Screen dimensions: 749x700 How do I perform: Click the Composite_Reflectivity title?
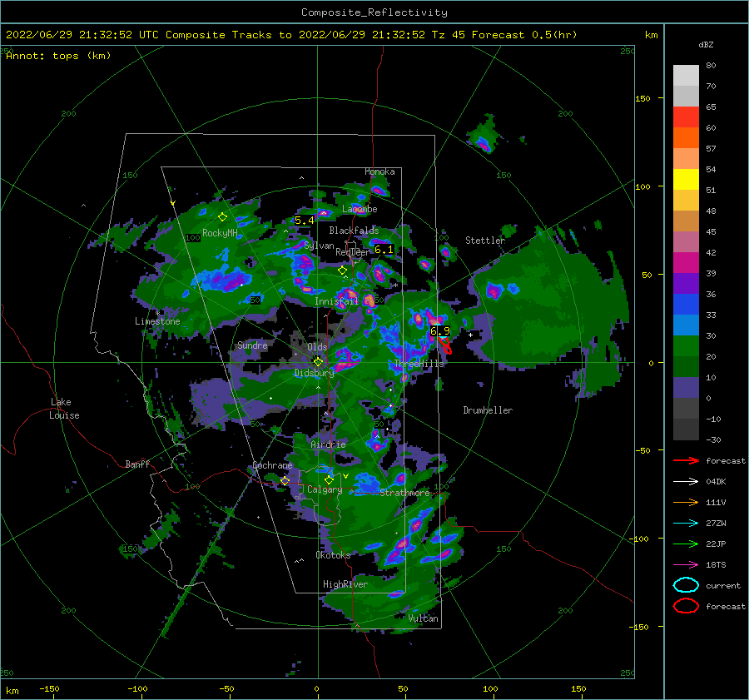374,12
